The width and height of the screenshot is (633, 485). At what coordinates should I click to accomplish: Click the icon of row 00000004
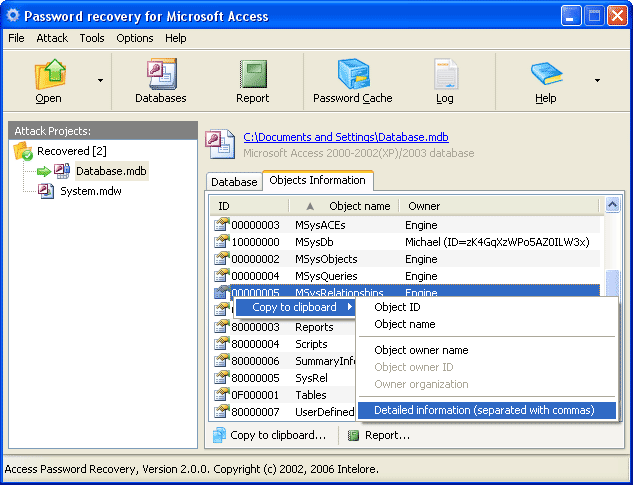click(x=221, y=275)
